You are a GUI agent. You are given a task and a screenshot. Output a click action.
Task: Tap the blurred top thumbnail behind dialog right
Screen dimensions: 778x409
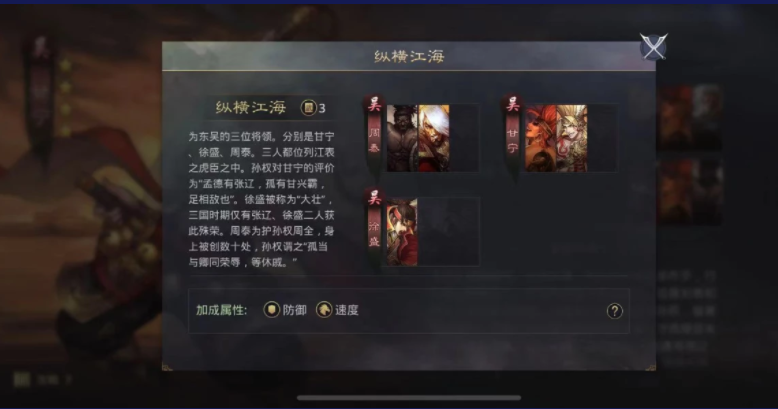point(690,116)
